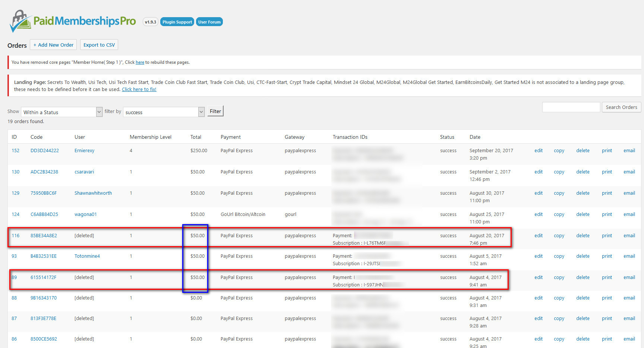Copy order 93 by Totonmine4

point(559,256)
